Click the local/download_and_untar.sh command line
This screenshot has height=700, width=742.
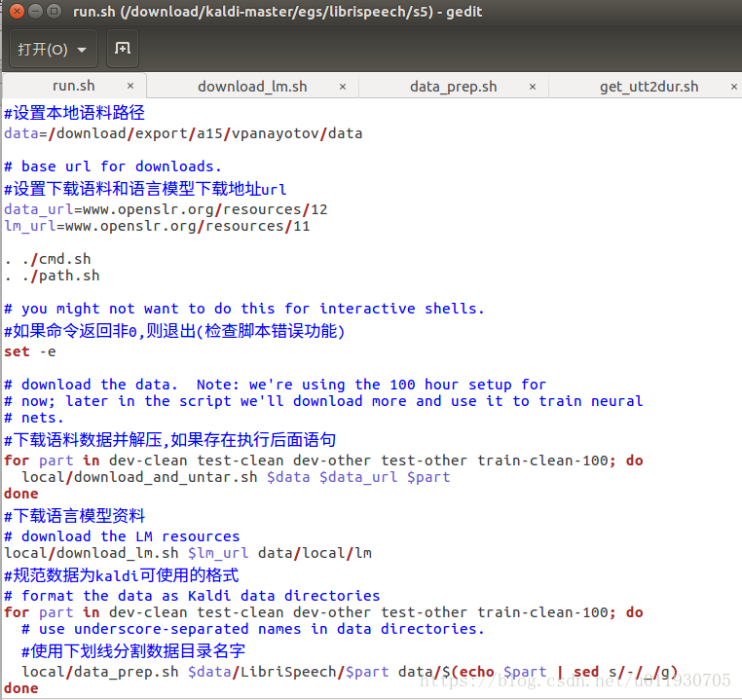pyautogui.click(x=236, y=477)
